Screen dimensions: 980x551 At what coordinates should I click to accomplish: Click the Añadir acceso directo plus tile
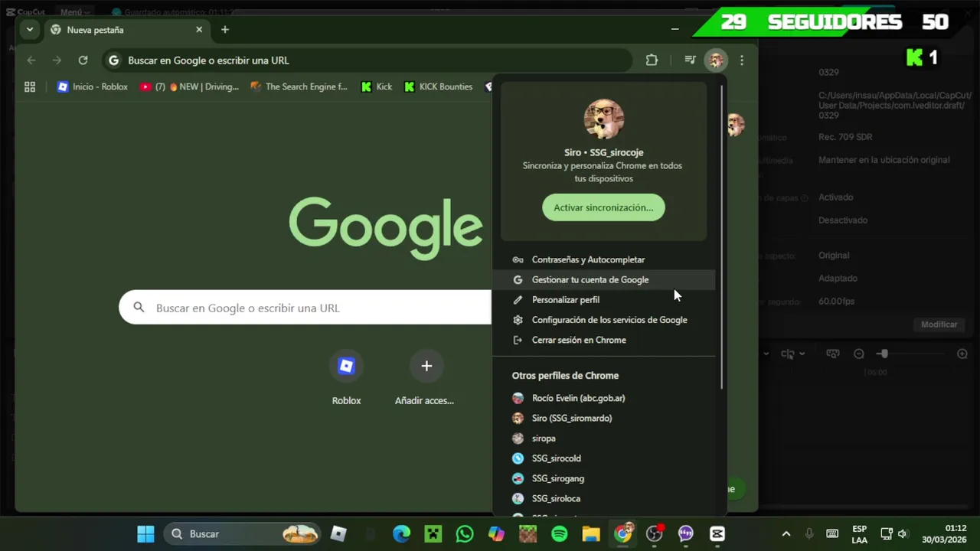click(426, 377)
